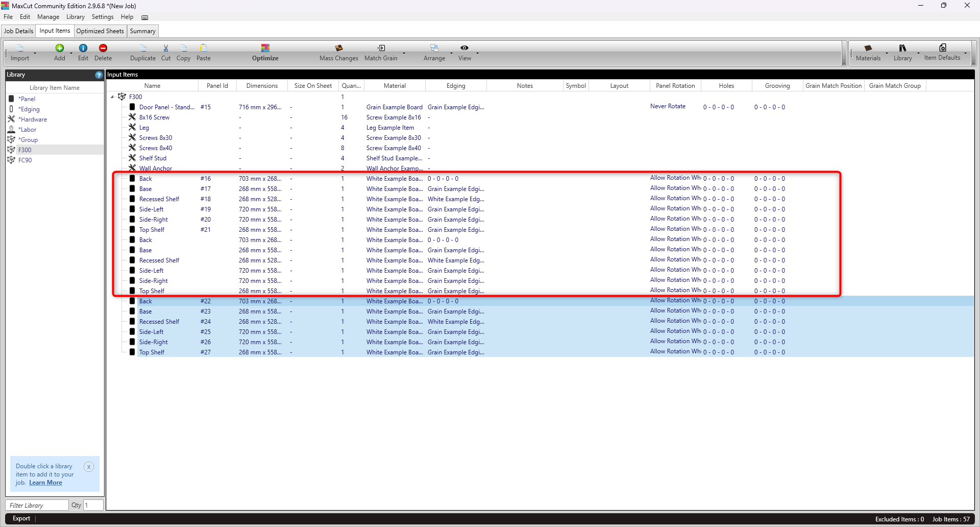Screen dimensions: 980x527
Task: Click the View eye icon
Action: 464,47
